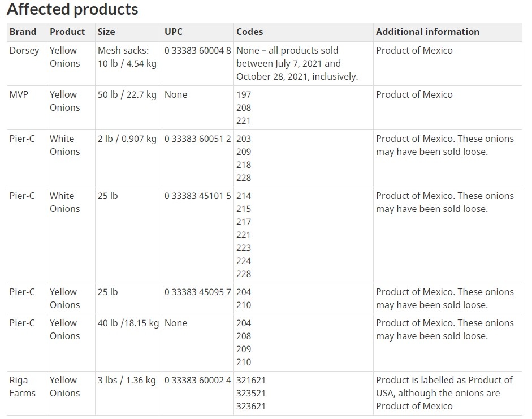Click the Size column header

106,32
